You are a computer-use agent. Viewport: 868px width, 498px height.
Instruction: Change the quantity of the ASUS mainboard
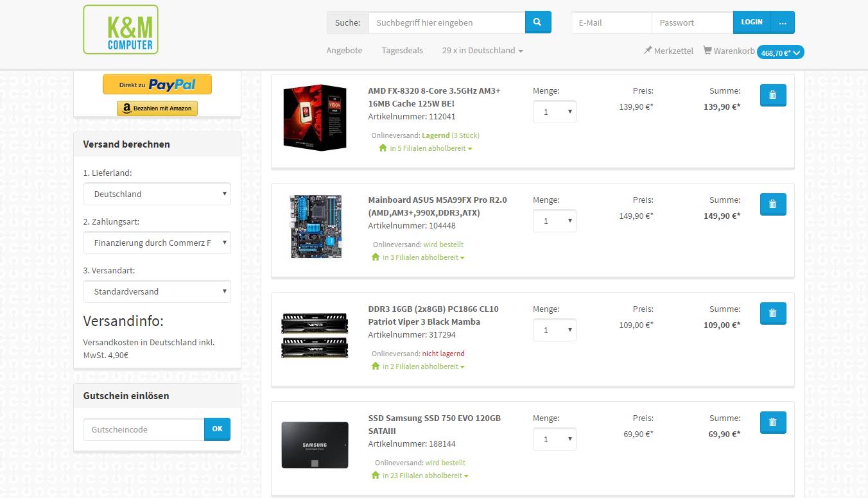(555, 221)
